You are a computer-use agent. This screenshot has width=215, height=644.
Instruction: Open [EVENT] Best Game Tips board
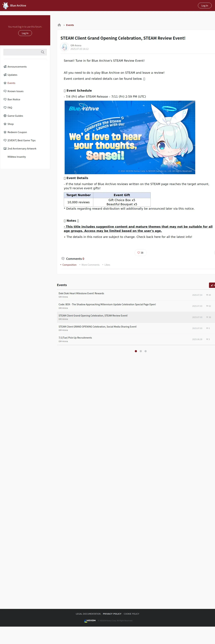pyautogui.click(x=22, y=140)
